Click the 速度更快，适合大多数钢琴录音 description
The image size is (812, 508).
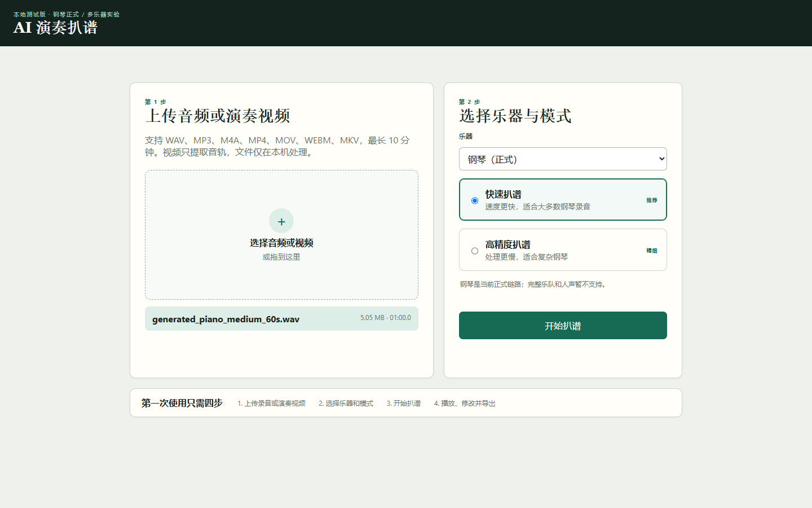tap(538, 207)
